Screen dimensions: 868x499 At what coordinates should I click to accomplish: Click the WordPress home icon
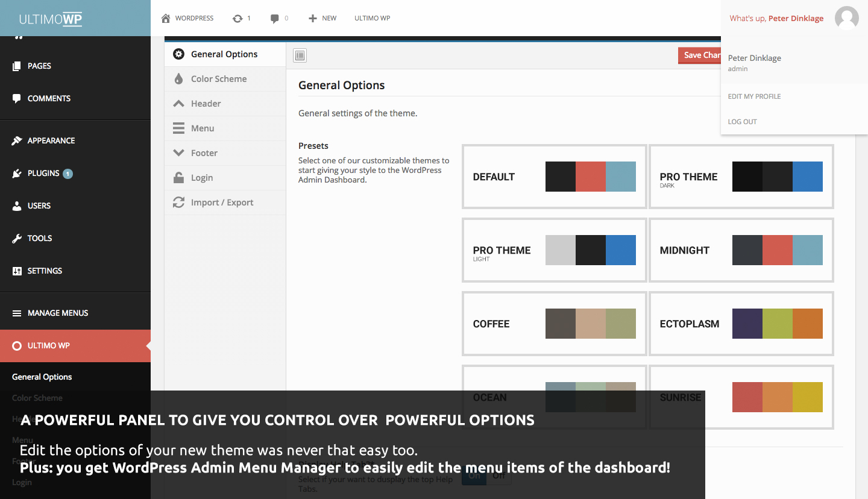[x=166, y=19]
